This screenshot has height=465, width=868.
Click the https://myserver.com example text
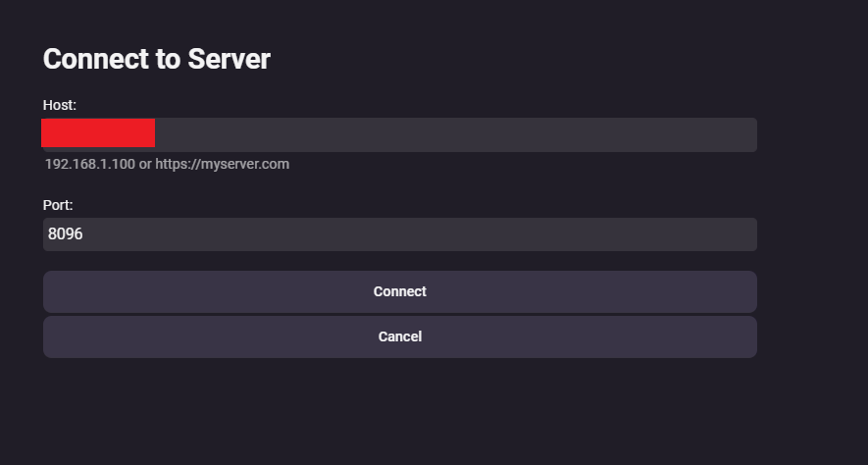222,164
